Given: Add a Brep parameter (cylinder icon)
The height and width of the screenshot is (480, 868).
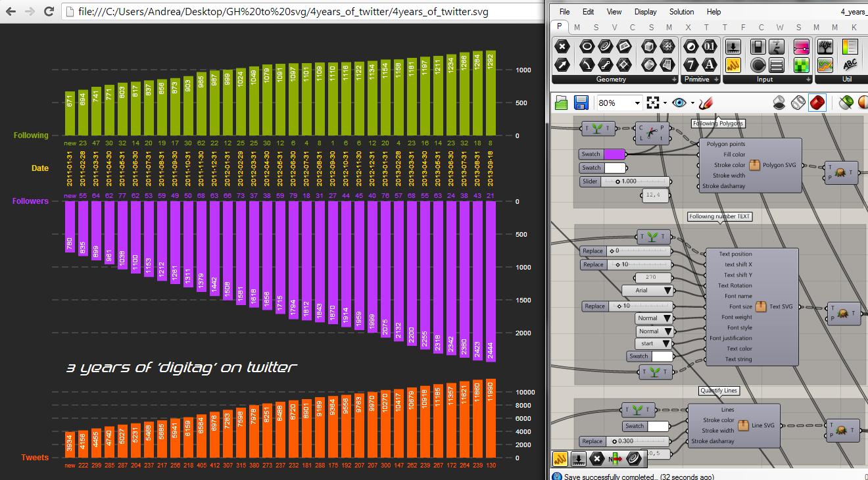Looking at the screenshot, I should [x=650, y=64].
